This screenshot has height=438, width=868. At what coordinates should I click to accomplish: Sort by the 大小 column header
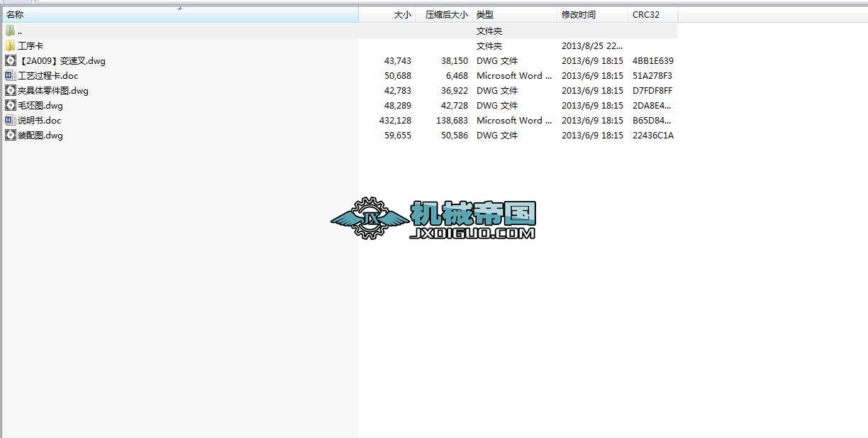pyautogui.click(x=389, y=14)
